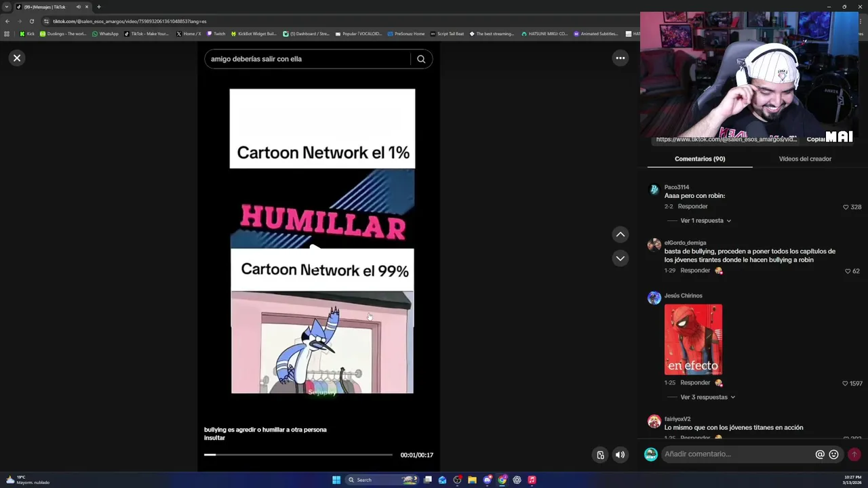
Task: Click Jesús Chirinos' avatar picture
Action: point(654,298)
